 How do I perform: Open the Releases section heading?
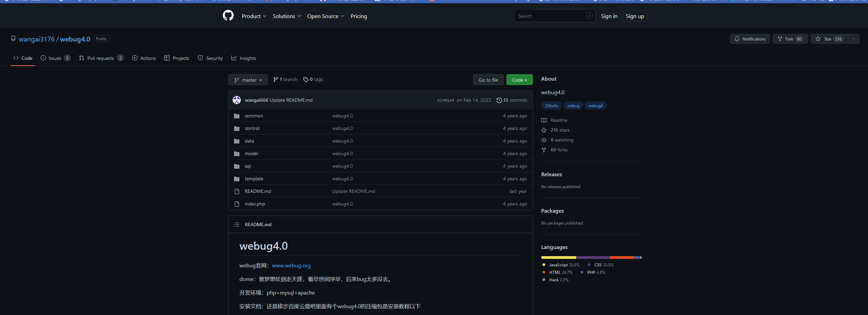(x=551, y=174)
